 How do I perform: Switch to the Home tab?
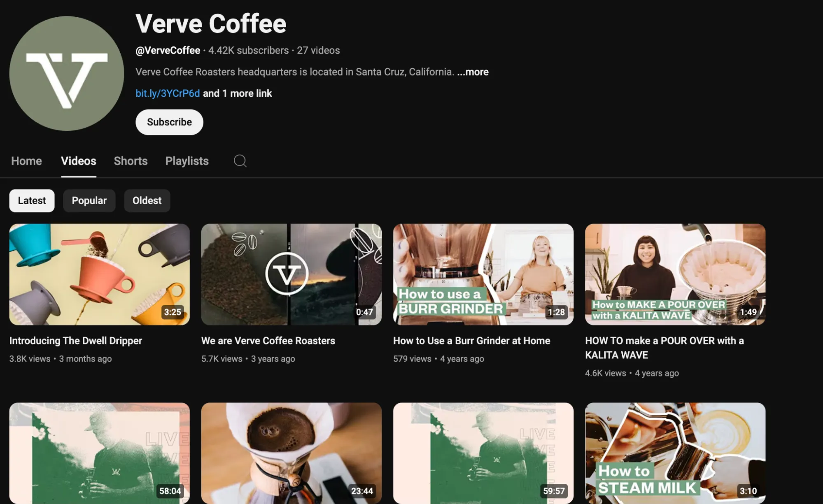point(26,161)
